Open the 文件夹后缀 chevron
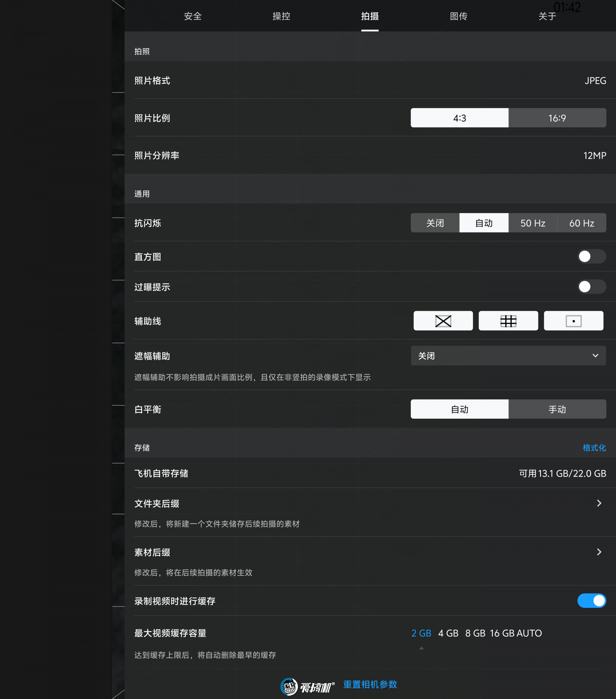 599,503
